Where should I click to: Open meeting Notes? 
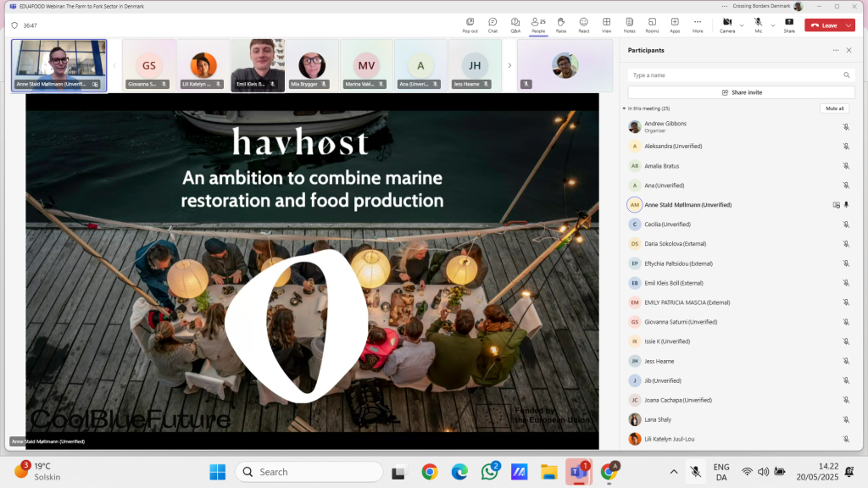pos(630,25)
